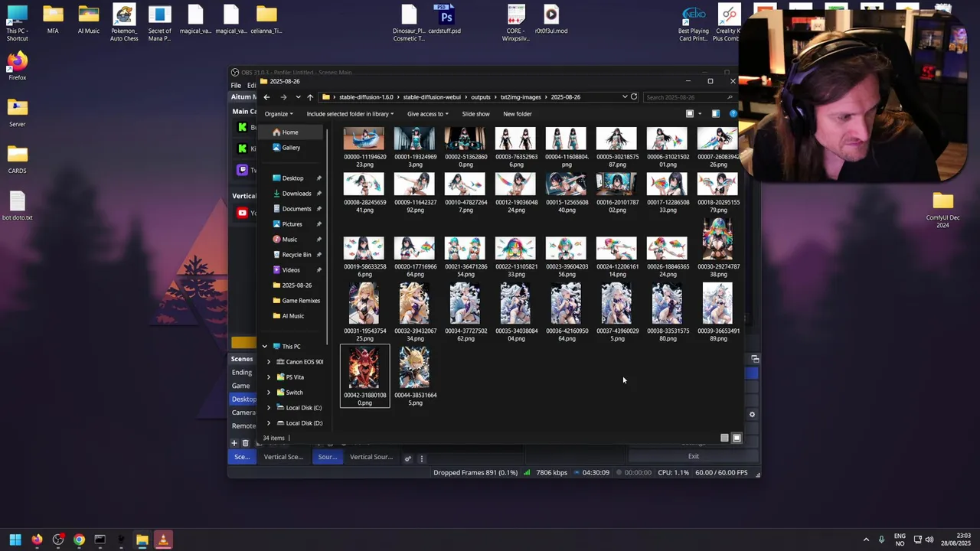Viewport: 980px width, 551px height.
Task: Click the OBS remove scene trash icon
Action: (x=245, y=443)
